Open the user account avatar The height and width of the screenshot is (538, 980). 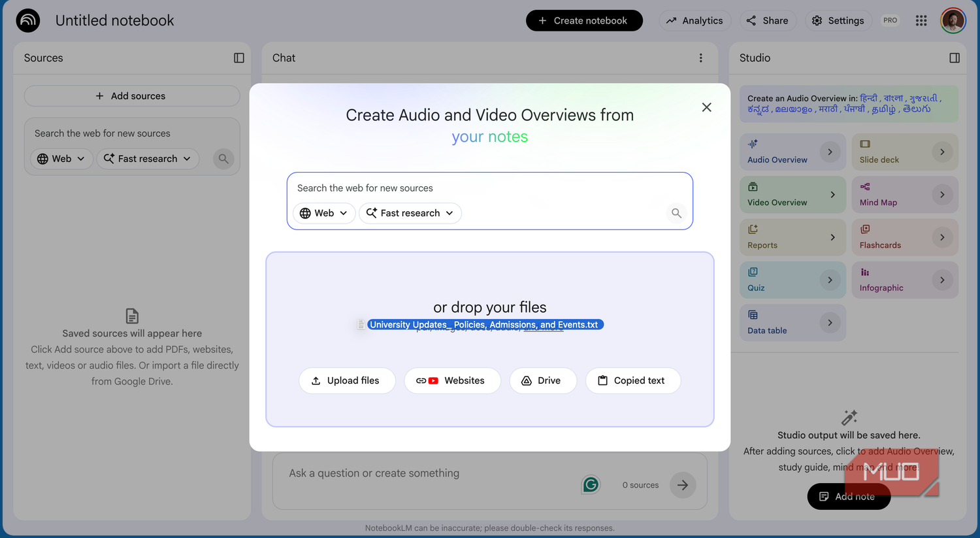point(953,20)
